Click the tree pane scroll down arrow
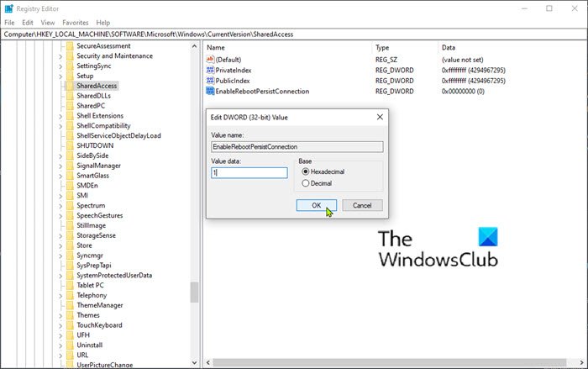Viewport: 588px width, 369px height. click(x=194, y=362)
